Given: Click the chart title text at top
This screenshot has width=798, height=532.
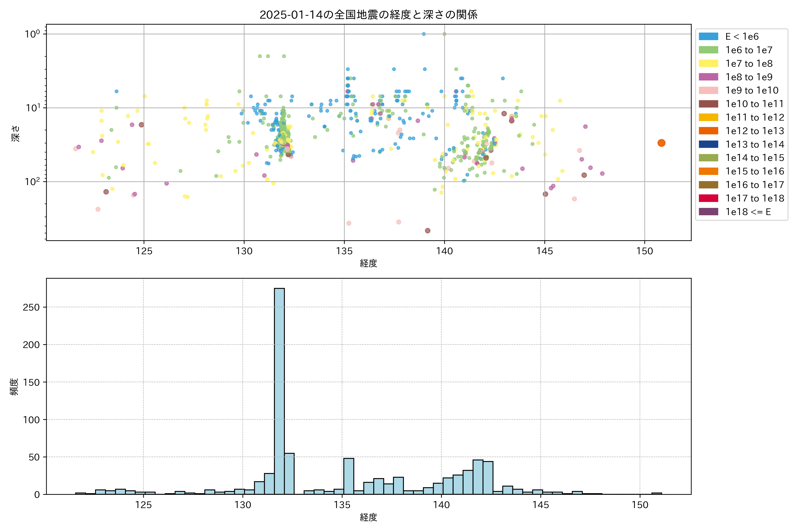Looking at the screenshot, I should (368, 15).
